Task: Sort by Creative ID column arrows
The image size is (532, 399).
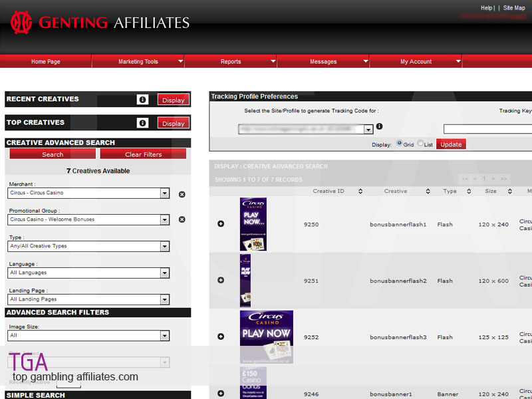Action: pyautogui.click(x=360, y=192)
